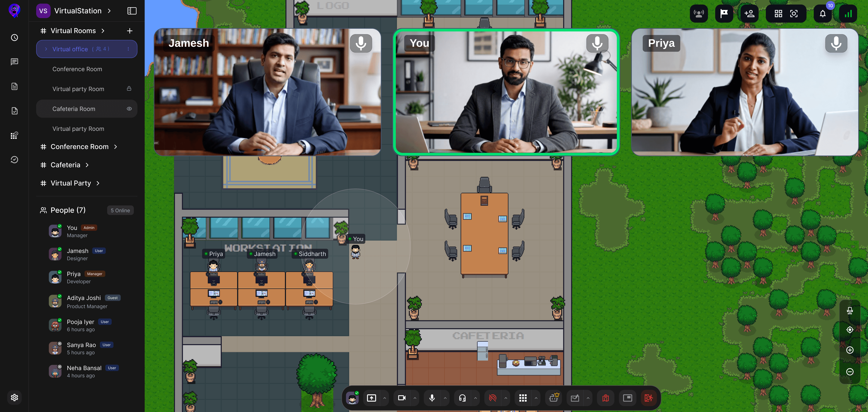Mute the microphone in the bottom toolbar
This screenshot has height=412, width=868.
coord(432,398)
